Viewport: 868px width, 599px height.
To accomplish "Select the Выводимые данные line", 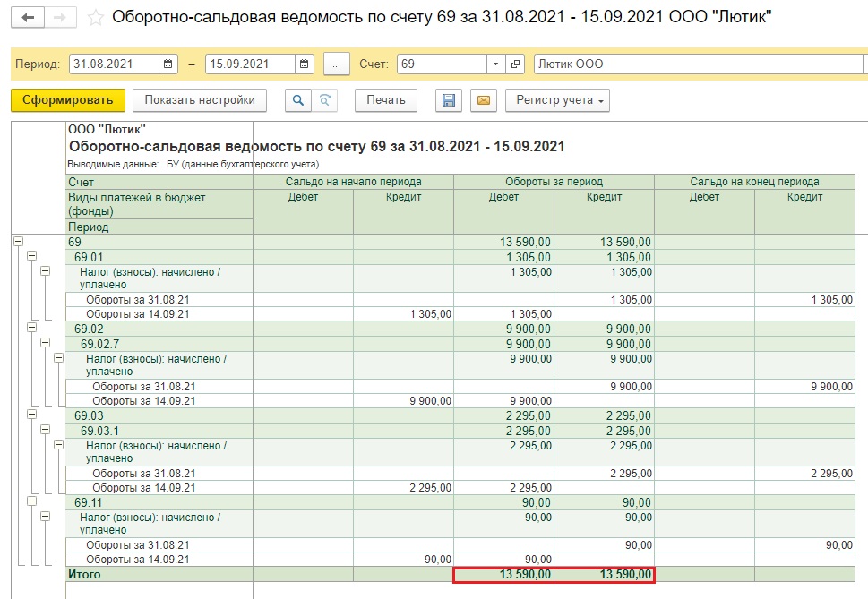I will [193, 164].
